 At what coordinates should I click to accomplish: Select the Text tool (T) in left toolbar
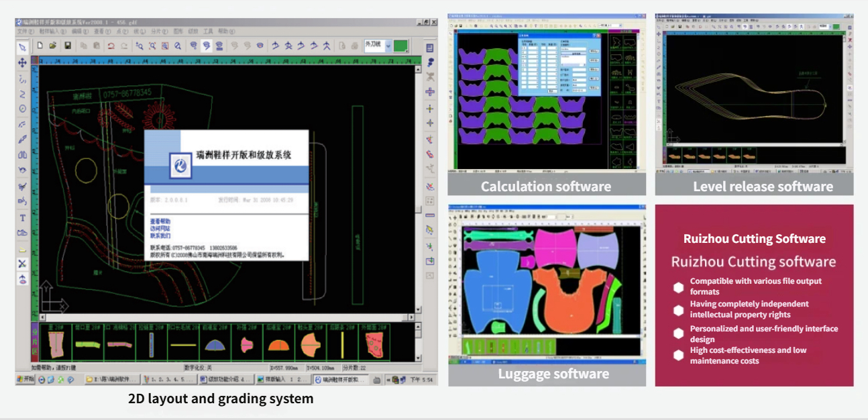click(22, 218)
